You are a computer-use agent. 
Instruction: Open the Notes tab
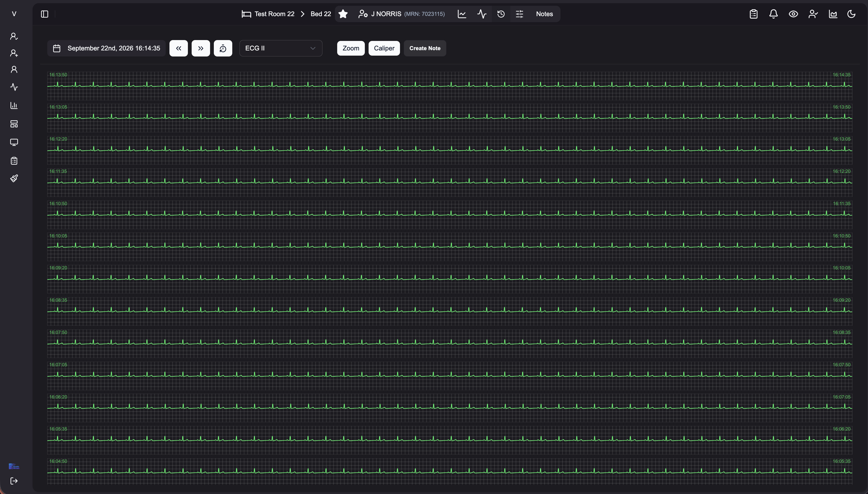point(544,14)
